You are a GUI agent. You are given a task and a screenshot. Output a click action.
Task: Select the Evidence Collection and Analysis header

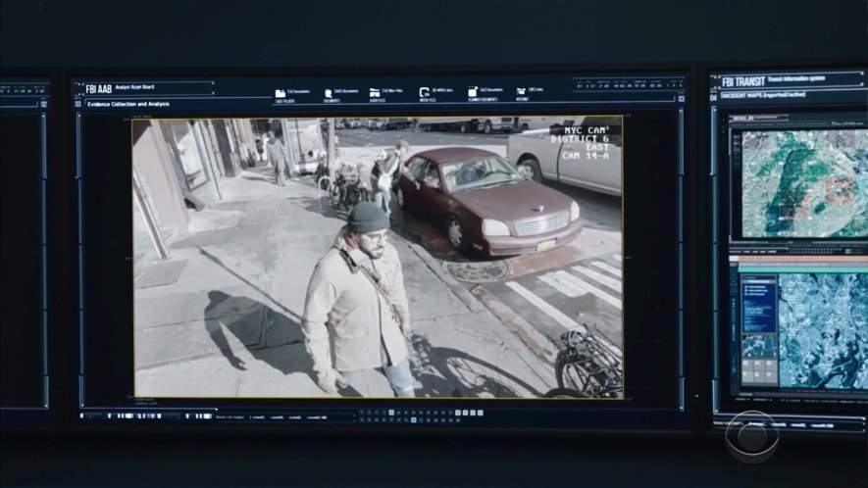click(x=128, y=103)
